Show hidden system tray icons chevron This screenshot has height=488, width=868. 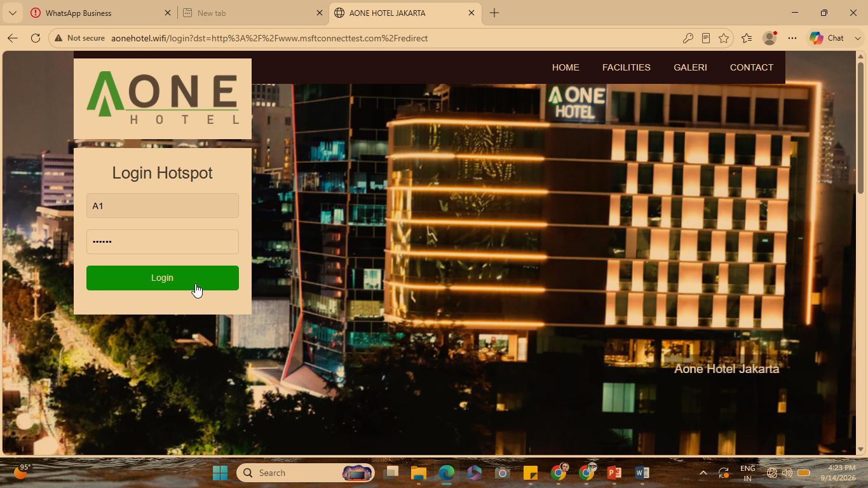tap(703, 473)
